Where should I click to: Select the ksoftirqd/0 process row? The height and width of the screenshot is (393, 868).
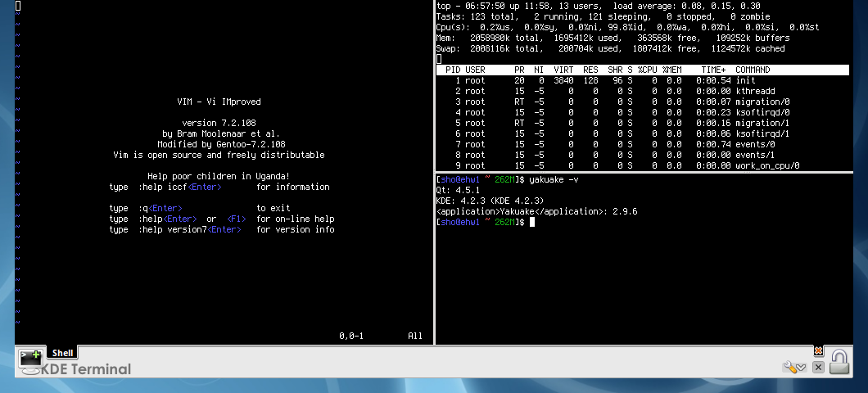(x=642, y=112)
